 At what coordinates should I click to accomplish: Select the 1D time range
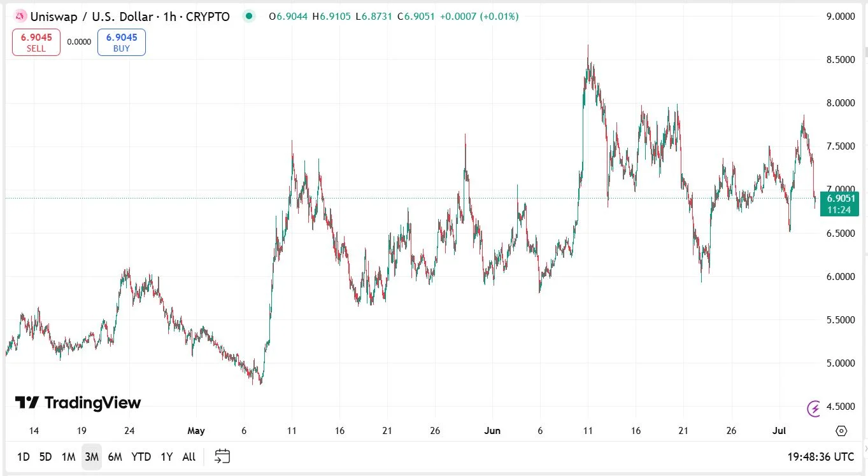23,456
